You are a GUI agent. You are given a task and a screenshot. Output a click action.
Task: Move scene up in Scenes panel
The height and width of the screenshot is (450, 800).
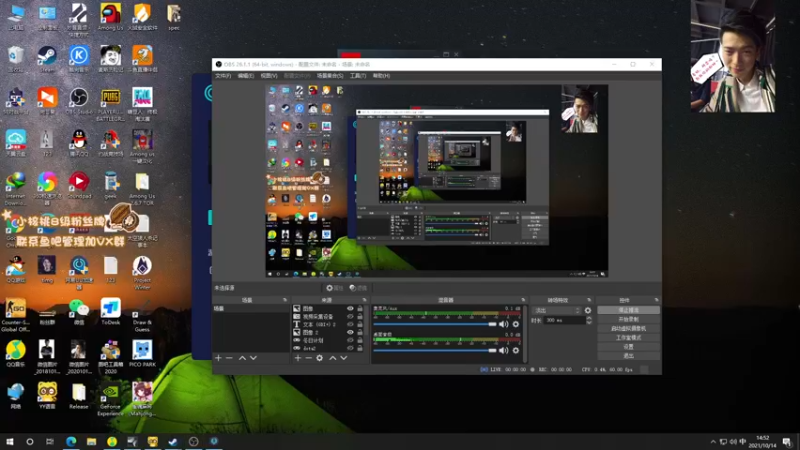[x=242, y=358]
